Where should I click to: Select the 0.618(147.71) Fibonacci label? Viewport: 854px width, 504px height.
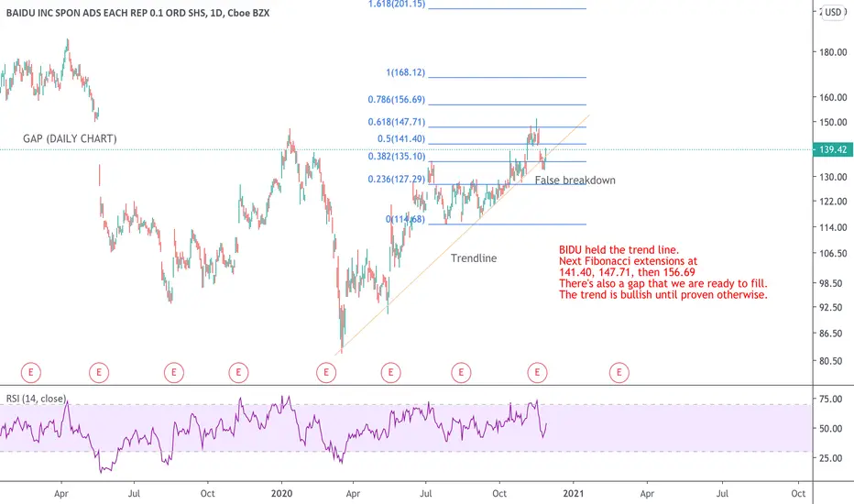[x=397, y=122]
